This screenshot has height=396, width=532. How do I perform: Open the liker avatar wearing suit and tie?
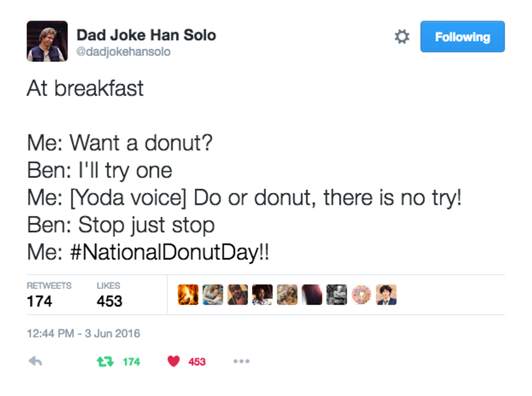point(386,295)
